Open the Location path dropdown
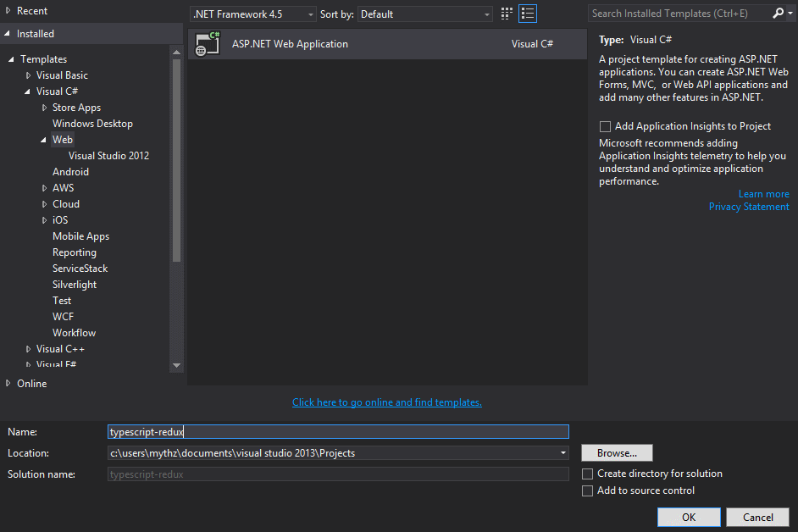Image resolution: width=798 pixels, height=532 pixels. point(563,453)
